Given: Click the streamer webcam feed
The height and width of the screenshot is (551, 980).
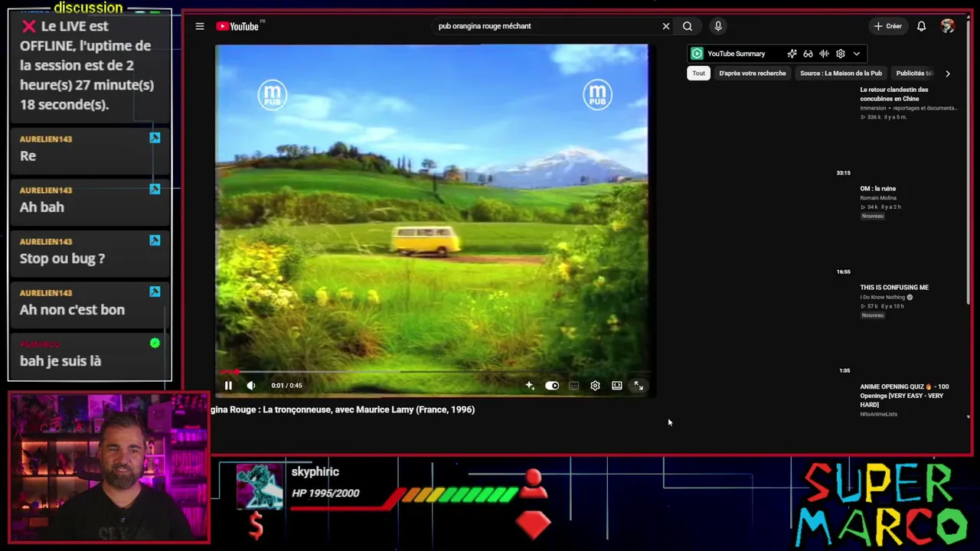Looking at the screenshot, I should tap(109, 468).
